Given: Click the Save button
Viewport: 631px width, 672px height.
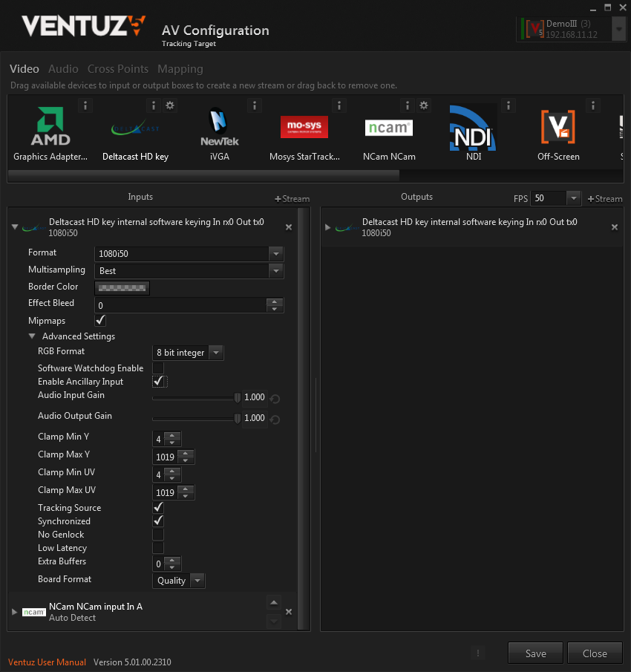Looking at the screenshot, I should click(x=535, y=653).
